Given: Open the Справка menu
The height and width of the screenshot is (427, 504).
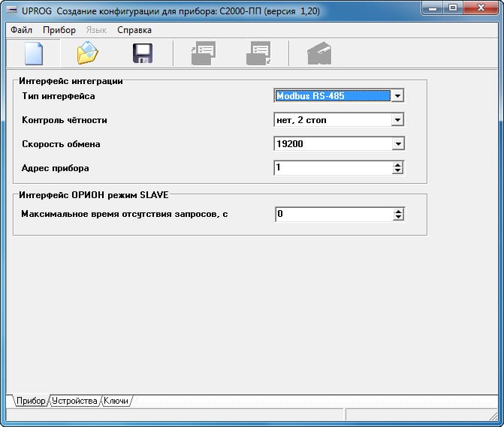Looking at the screenshot, I should click(134, 30).
